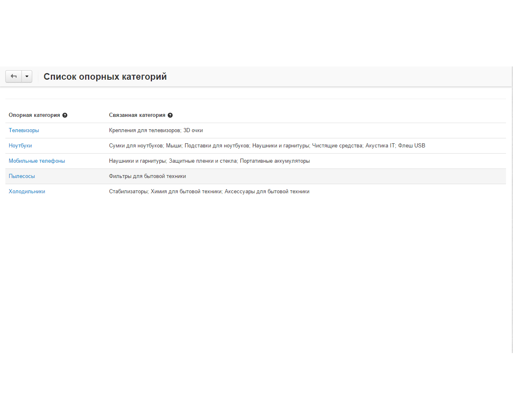
Task: Click help icon next to Опорная категория
Action: tap(65, 115)
